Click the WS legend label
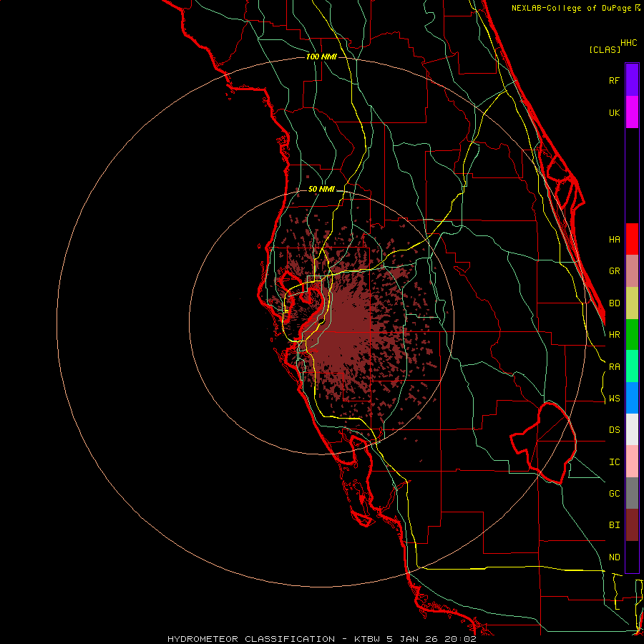644x644 pixels. click(x=615, y=399)
